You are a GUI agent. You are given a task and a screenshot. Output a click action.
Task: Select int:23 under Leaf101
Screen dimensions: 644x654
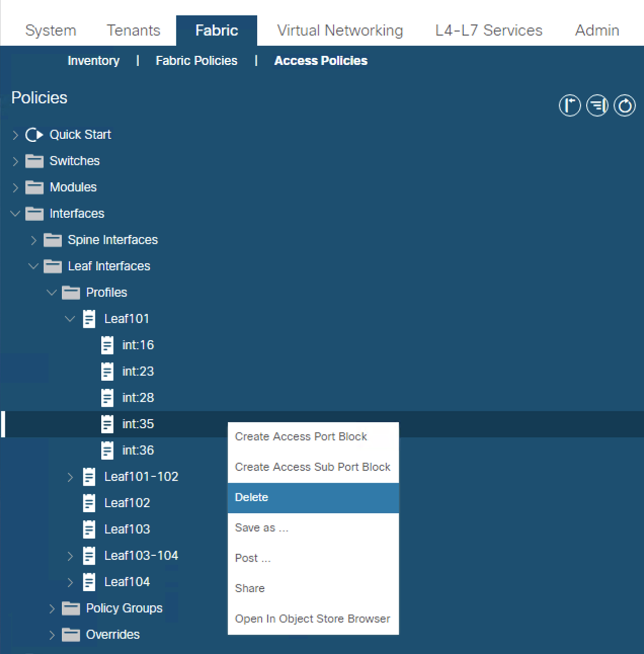click(x=137, y=371)
